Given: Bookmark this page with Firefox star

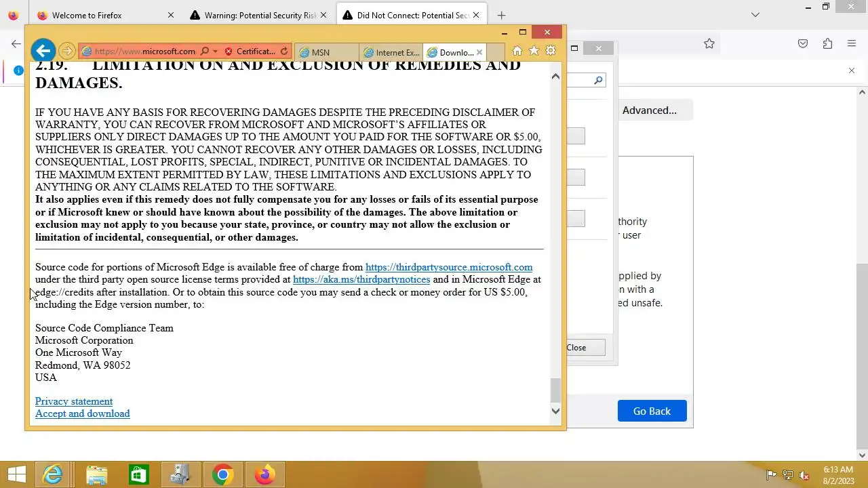Looking at the screenshot, I should 709,43.
